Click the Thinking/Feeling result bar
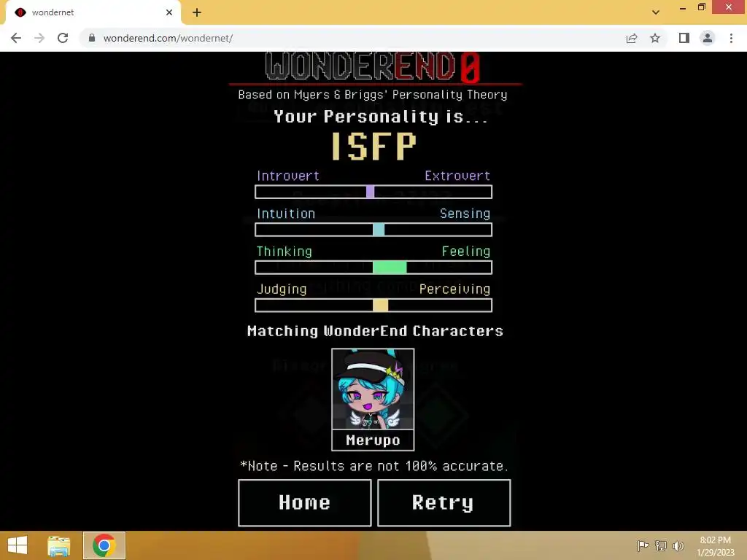 [373, 268]
